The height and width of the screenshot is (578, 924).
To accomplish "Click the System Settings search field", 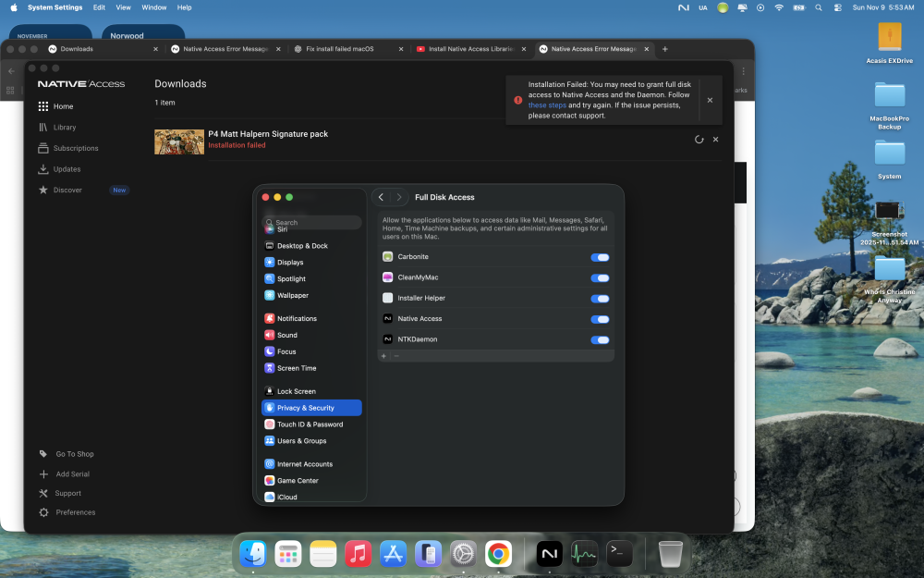I will click(311, 222).
